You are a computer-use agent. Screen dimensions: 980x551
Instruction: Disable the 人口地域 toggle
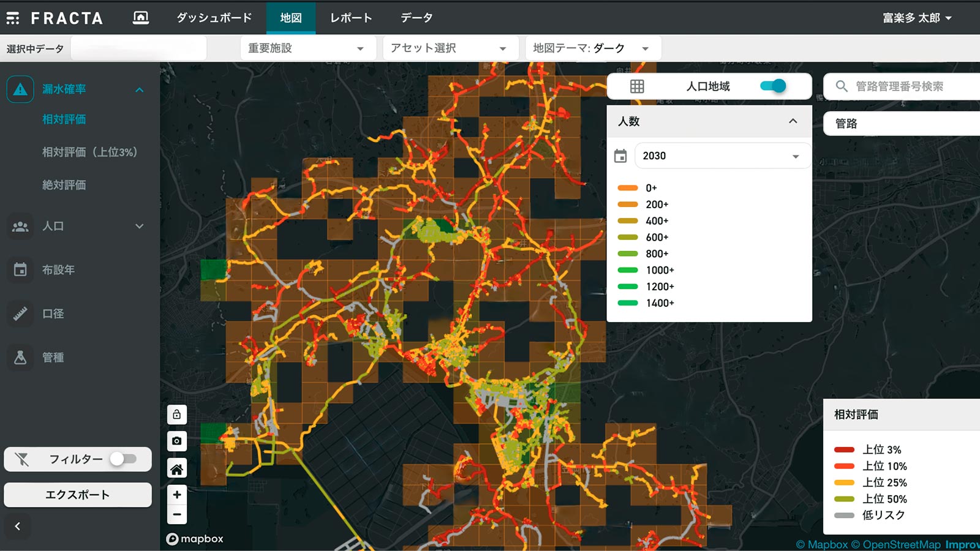point(772,86)
